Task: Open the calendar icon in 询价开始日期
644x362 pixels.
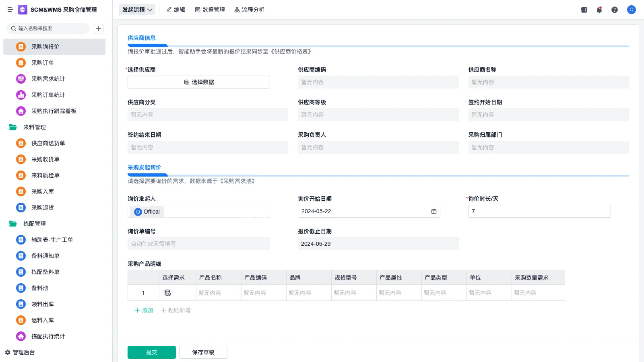Action: [434, 211]
